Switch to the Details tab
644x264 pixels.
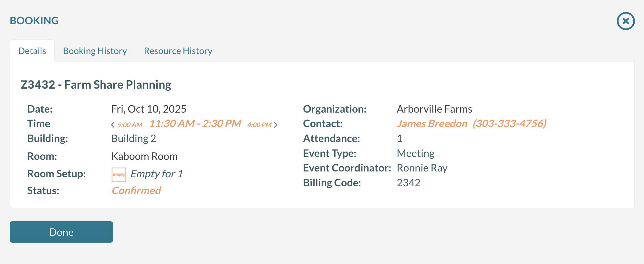[32, 51]
